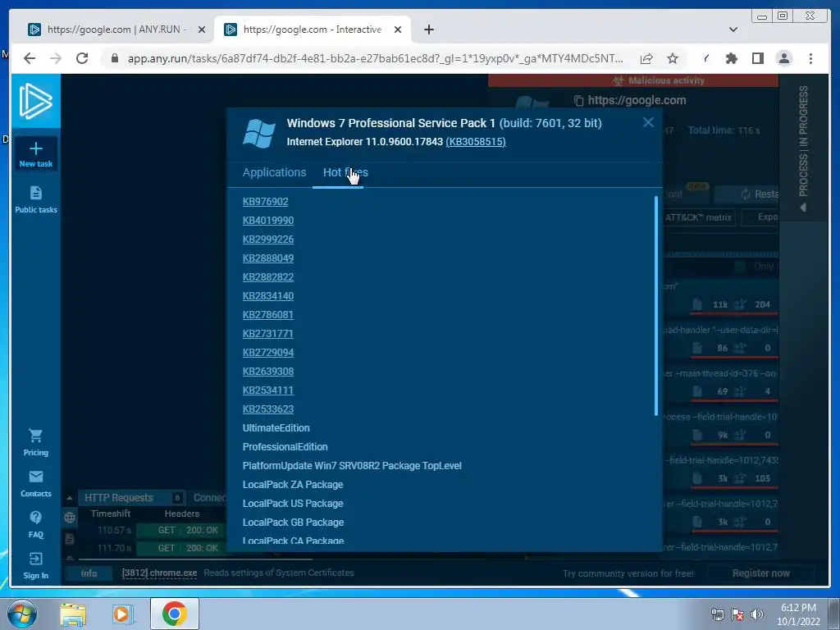Click the hot fixes list scrollbar
This screenshot has height=630, width=840.
click(655, 305)
